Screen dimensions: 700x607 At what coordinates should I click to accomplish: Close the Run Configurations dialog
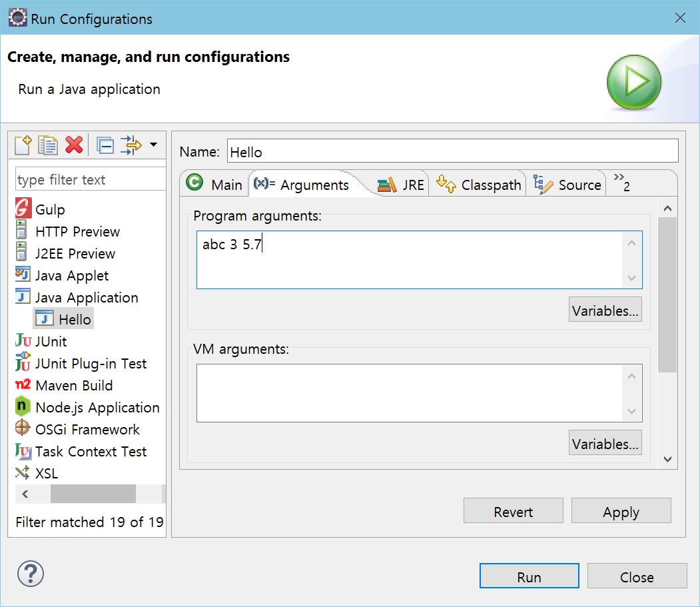[637, 576]
